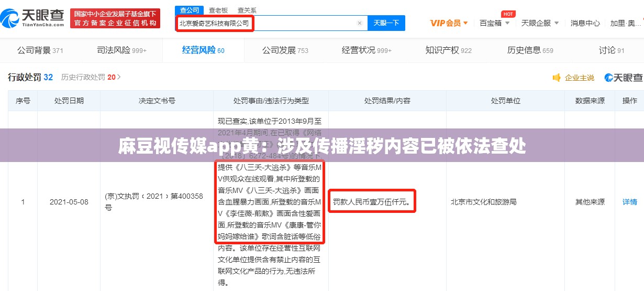This screenshot has width=644, height=291.
Task: Switch to 历史信息 tab
Action: tap(530, 50)
